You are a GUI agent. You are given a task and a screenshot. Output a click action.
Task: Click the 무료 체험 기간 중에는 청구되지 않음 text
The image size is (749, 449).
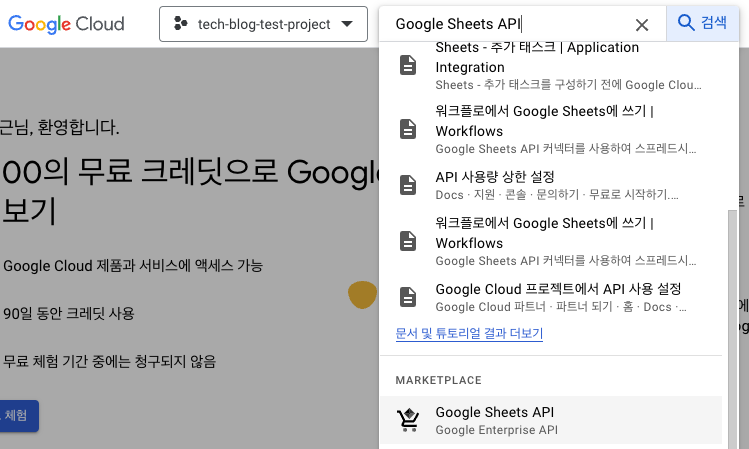[109, 361]
